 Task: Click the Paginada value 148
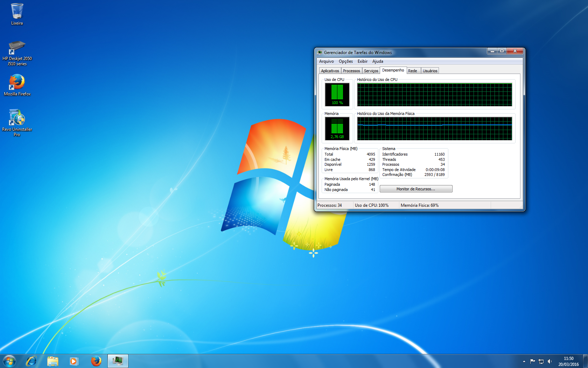(372, 184)
